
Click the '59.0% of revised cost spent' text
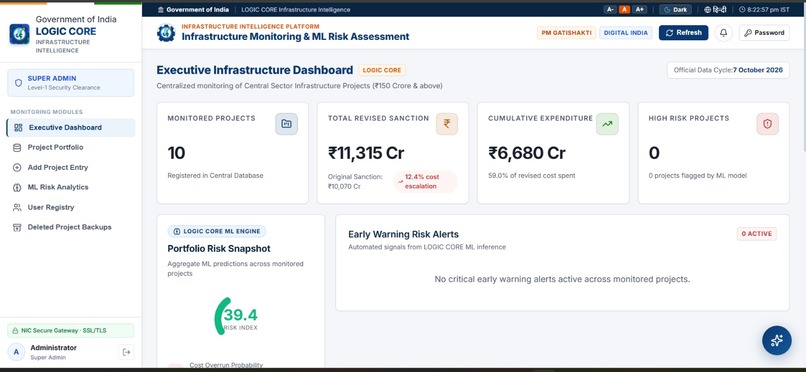(532, 176)
